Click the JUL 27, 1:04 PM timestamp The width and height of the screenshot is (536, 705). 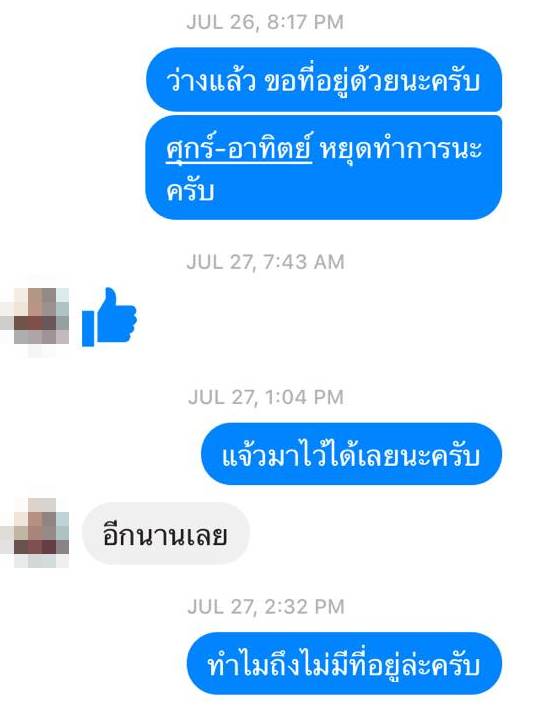[x=266, y=397]
